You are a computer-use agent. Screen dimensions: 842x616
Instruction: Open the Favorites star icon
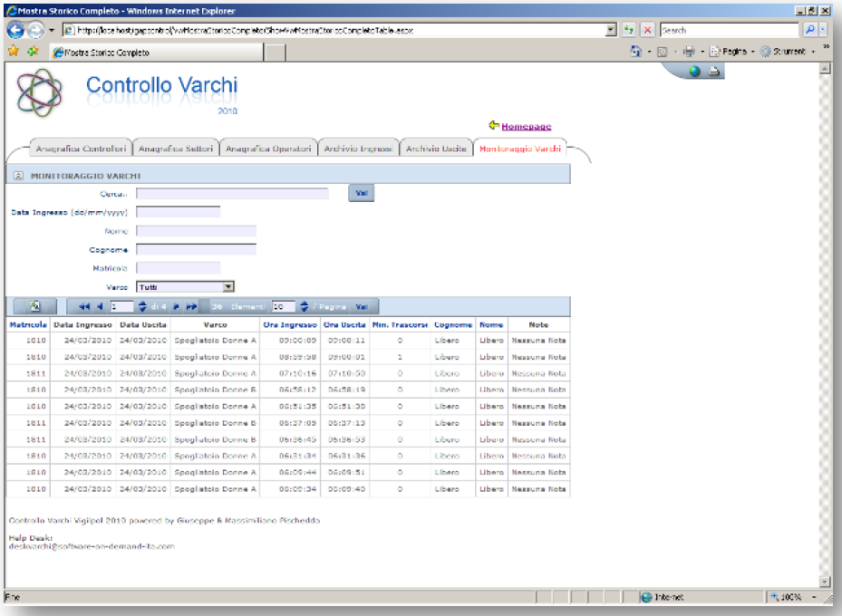coord(14,51)
